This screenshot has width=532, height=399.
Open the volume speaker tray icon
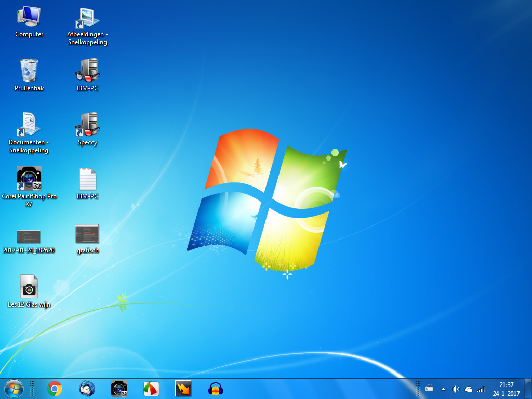click(x=456, y=389)
